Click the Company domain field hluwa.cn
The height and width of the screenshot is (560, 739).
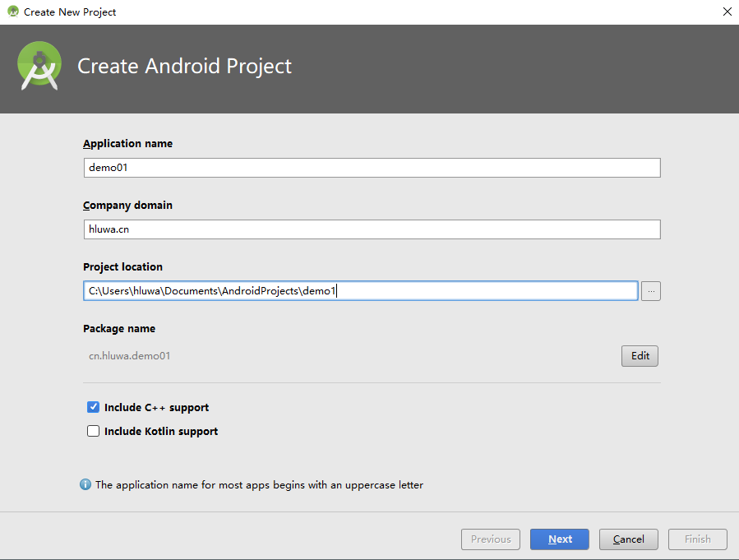tap(372, 229)
